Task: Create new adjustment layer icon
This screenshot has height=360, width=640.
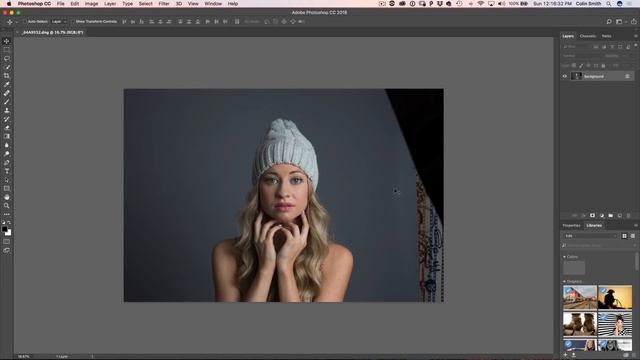Action: click(602, 216)
